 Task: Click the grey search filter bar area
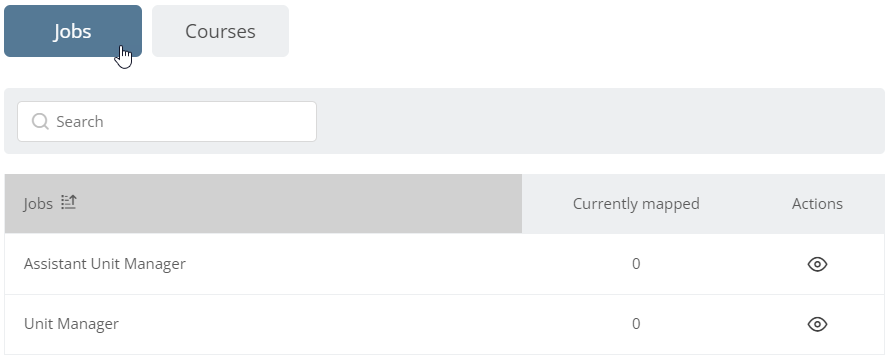click(x=599, y=121)
